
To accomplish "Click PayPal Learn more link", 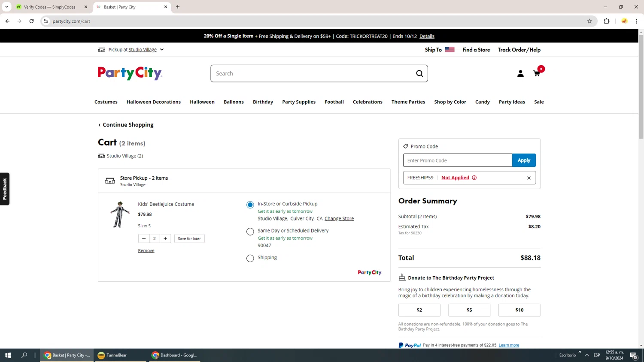I will click(509, 345).
